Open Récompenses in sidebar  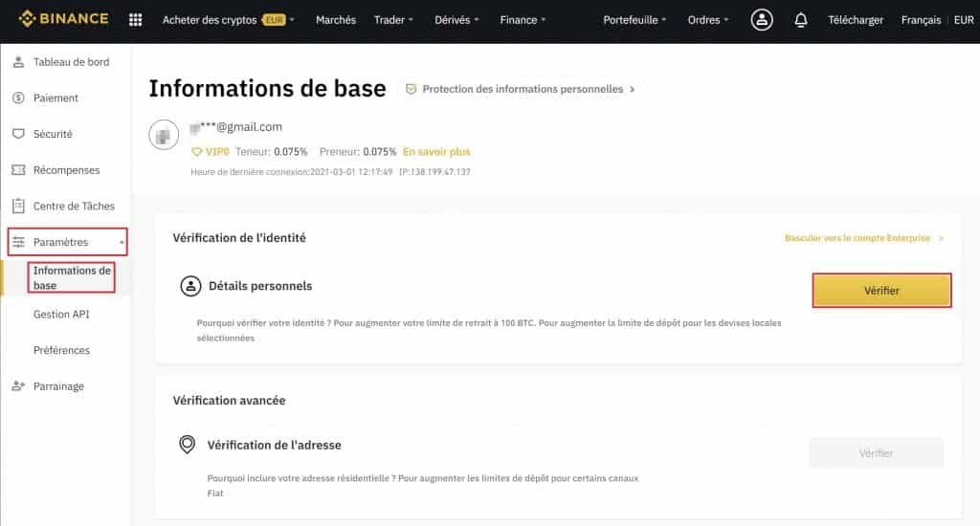(x=66, y=170)
